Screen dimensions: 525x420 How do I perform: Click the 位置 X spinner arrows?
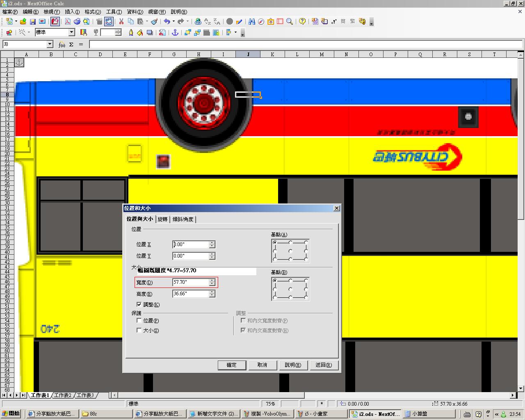tap(212, 244)
